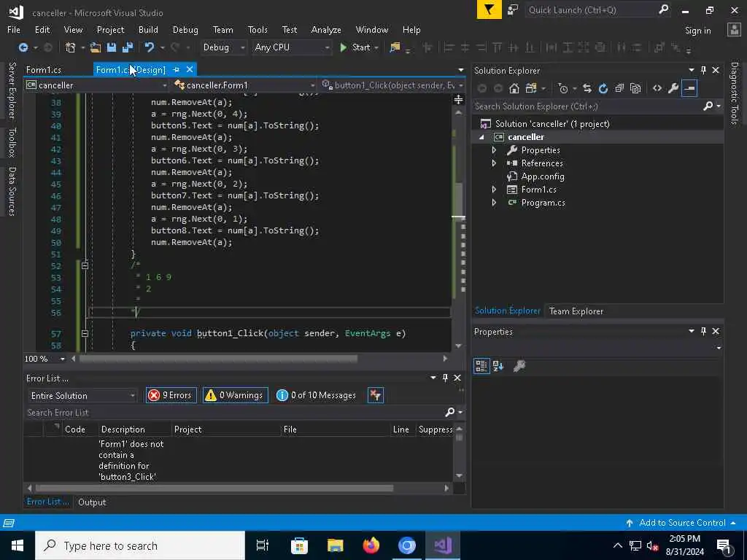The height and width of the screenshot is (560, 747).
Task: Click the Open File folder icon
Action: (96, 47)
